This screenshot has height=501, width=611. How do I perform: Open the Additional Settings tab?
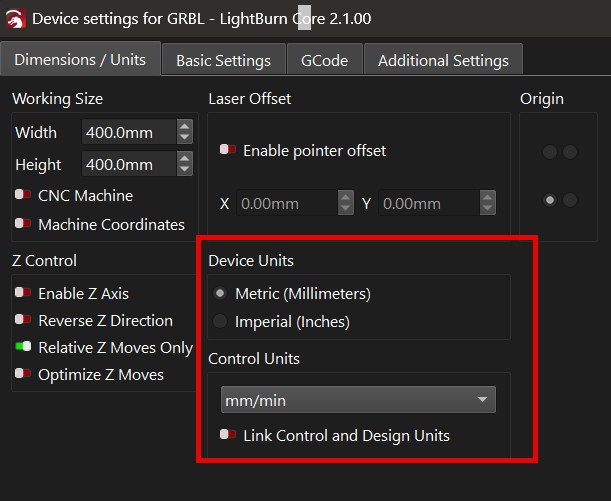(x=443, y=60)
